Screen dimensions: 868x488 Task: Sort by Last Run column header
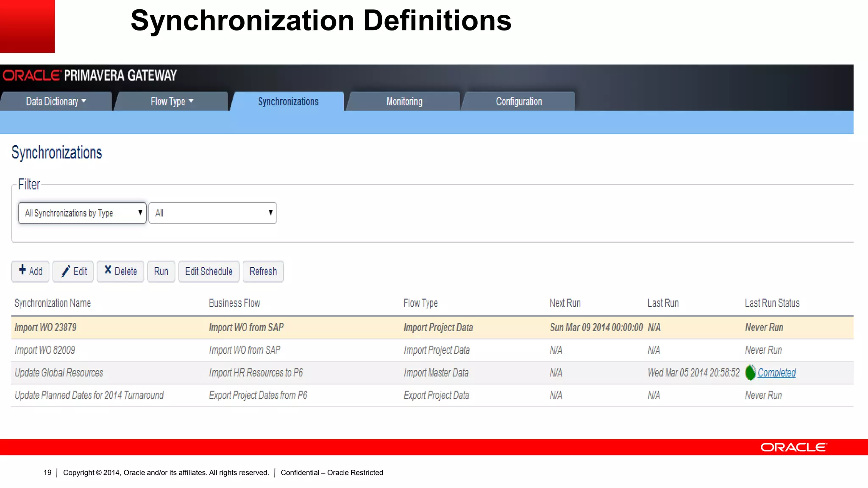coord(663,303)
